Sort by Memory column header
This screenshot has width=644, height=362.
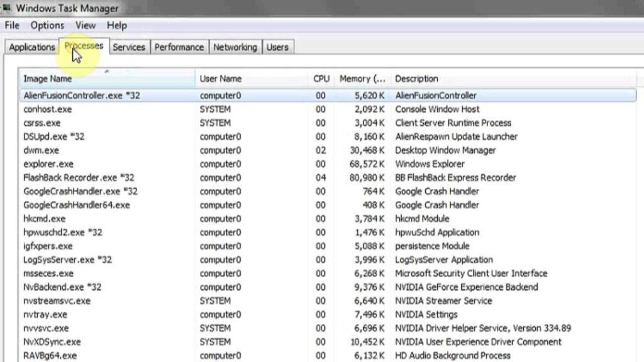point(362,79)
